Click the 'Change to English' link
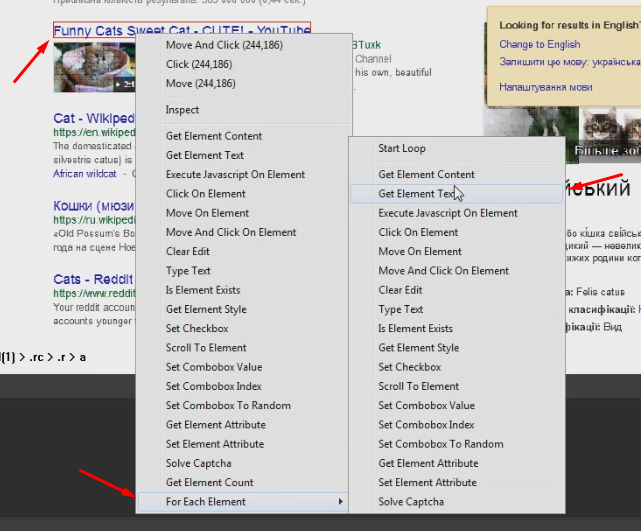This screenshot has height=531, width=641. (539, 44)
